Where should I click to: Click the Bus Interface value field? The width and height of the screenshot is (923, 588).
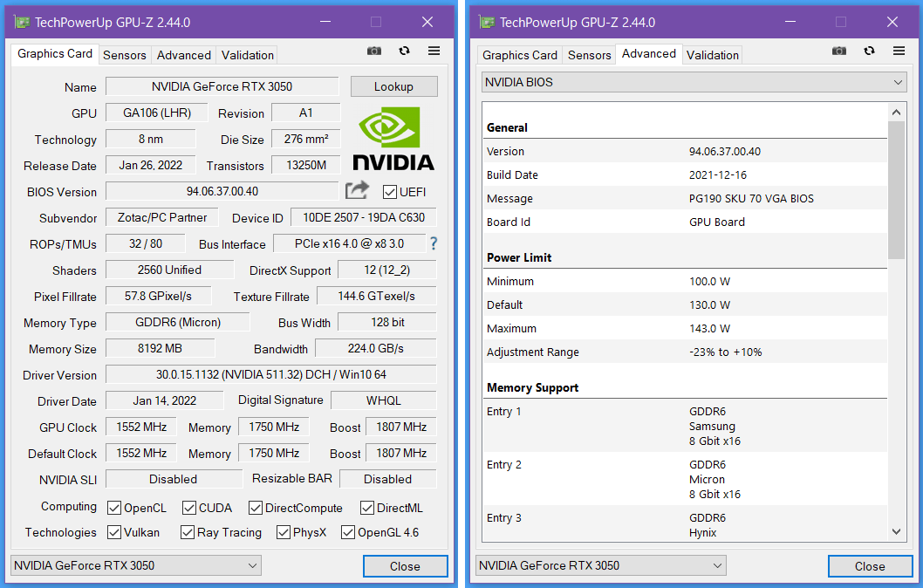pos(349,243)
